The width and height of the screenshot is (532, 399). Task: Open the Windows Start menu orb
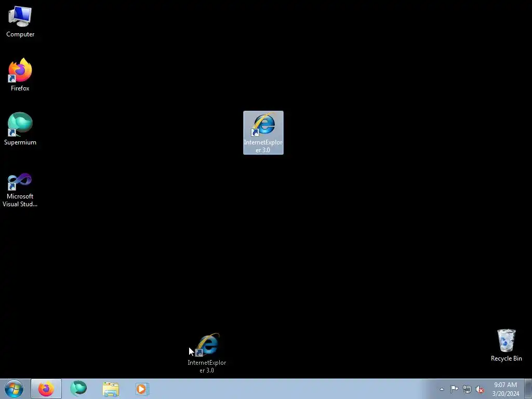[x=14, y=389]
